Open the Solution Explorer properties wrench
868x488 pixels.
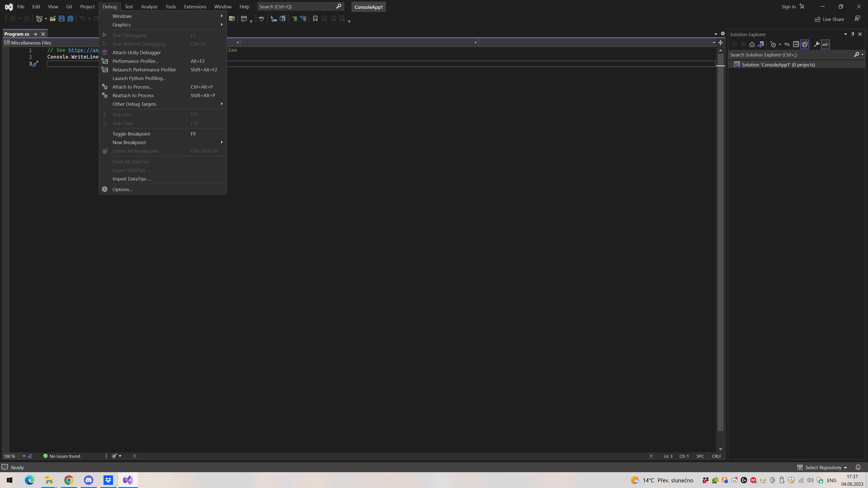(816, 45)
